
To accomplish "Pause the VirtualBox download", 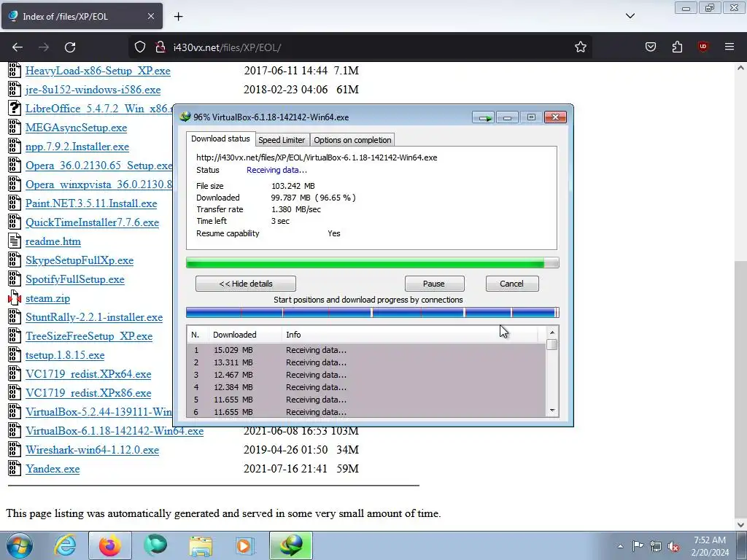I will pyautogui.click(x=434, y=284).
